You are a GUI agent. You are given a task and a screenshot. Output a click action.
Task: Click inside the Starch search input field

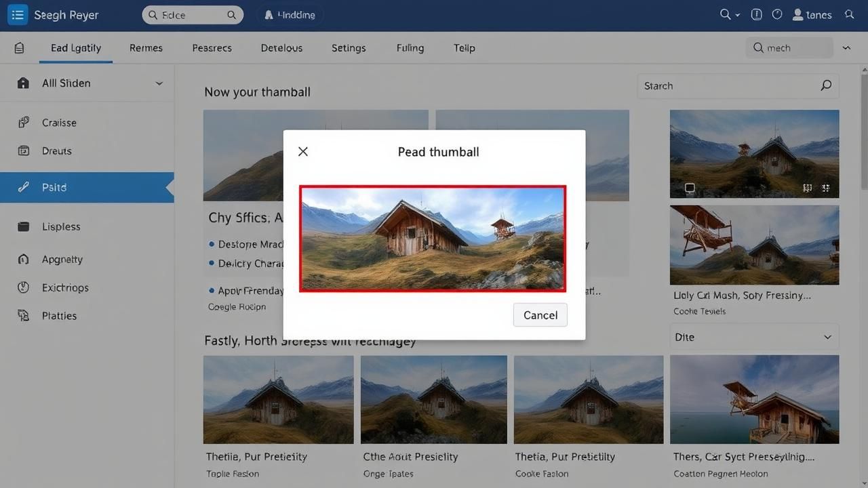(x=726, y=86)
